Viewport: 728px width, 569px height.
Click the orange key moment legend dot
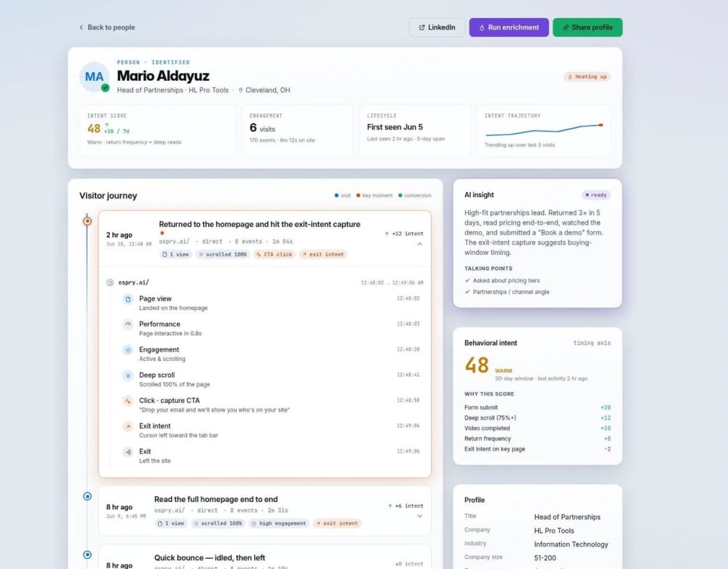click(358, 196)
